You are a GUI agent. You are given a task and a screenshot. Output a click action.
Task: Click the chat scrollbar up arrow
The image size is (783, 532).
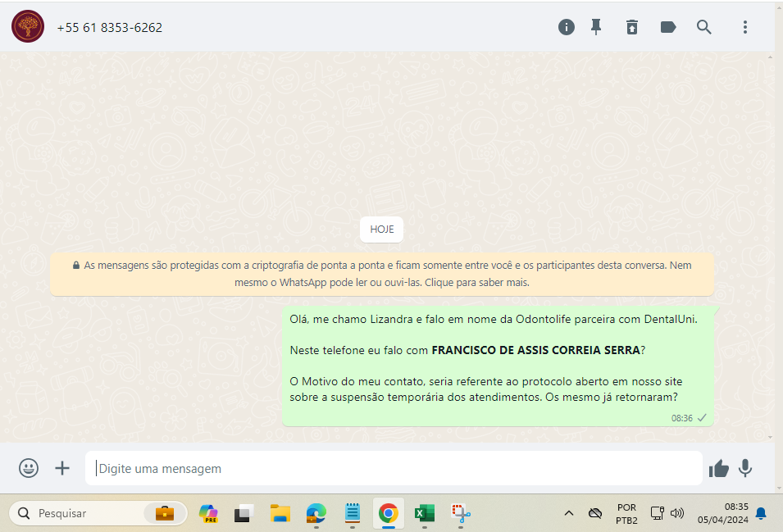[770, 57]
